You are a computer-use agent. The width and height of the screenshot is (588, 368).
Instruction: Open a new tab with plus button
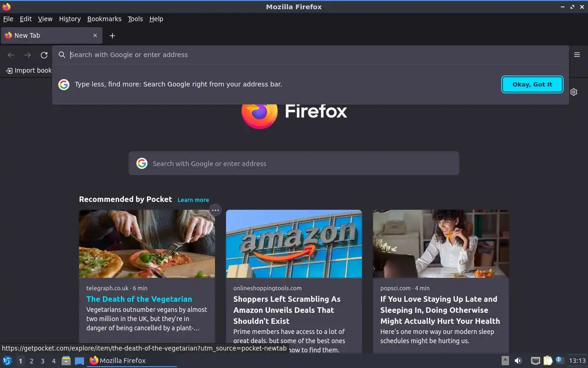click(x=112, y=35)
